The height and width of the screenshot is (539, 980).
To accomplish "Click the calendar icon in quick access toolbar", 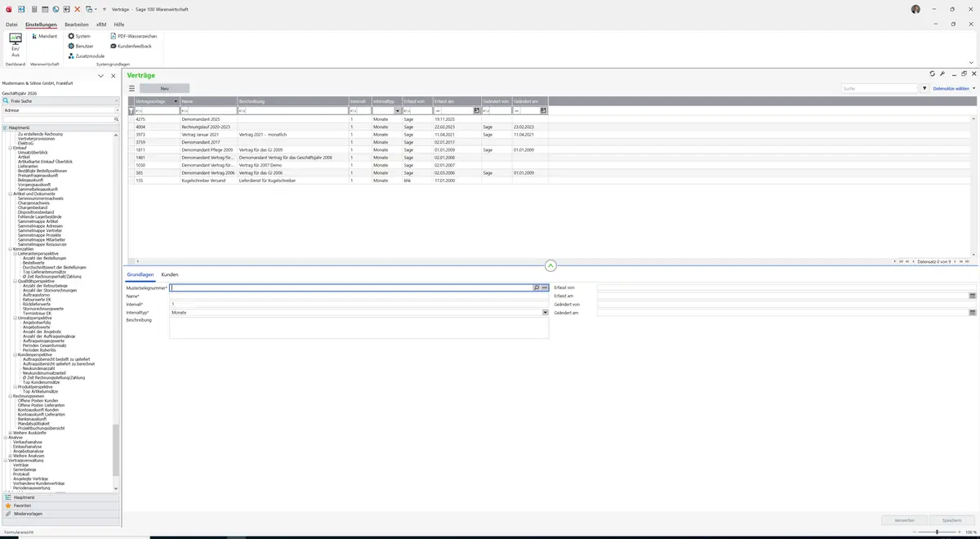I will [x=45, y=9].
